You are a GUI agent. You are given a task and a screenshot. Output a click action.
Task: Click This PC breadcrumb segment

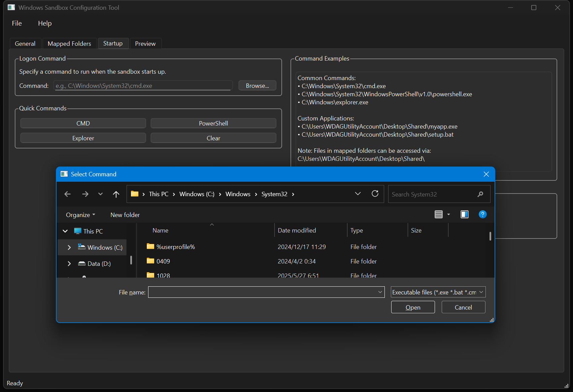point(159,194)
